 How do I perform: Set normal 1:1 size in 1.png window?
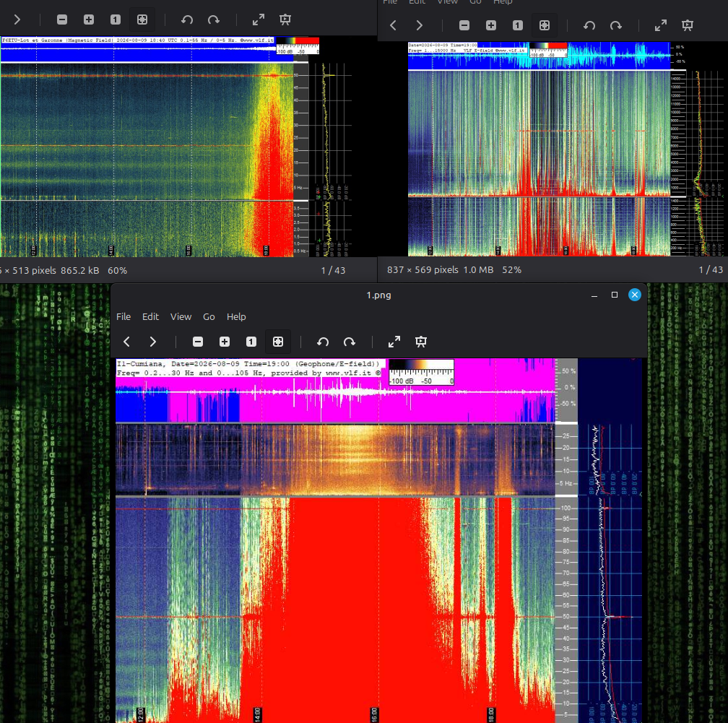coord(251,342)
